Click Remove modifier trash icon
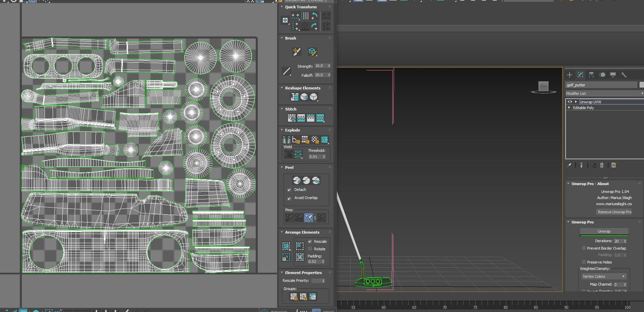This screenshot has width=644, height=312. pos(602,165)
